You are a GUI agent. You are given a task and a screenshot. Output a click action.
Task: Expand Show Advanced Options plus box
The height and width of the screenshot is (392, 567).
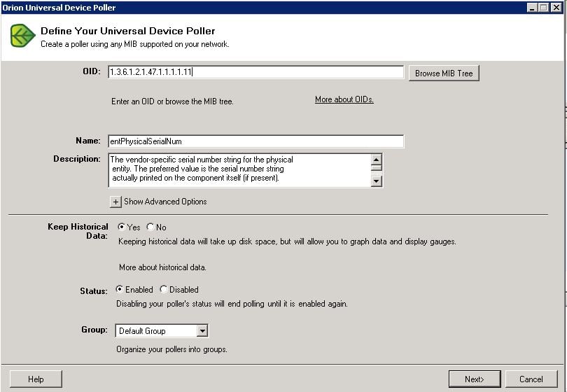115,202
